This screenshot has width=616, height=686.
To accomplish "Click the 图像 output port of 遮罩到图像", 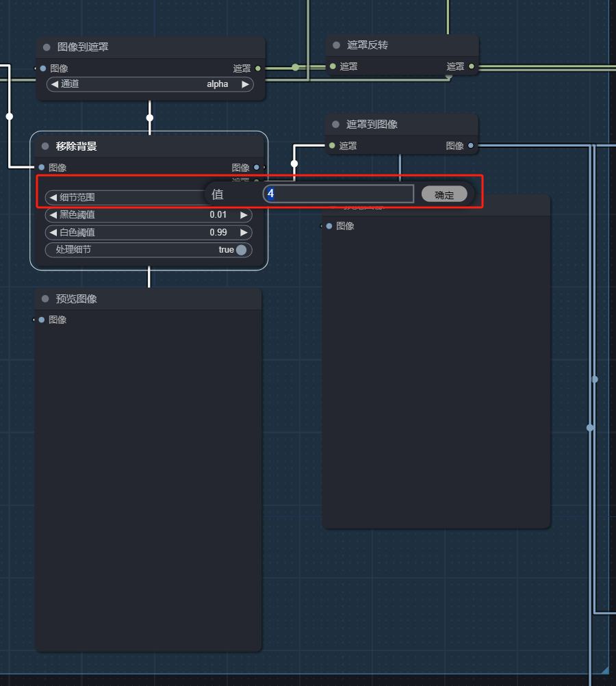I will [470, 146].
